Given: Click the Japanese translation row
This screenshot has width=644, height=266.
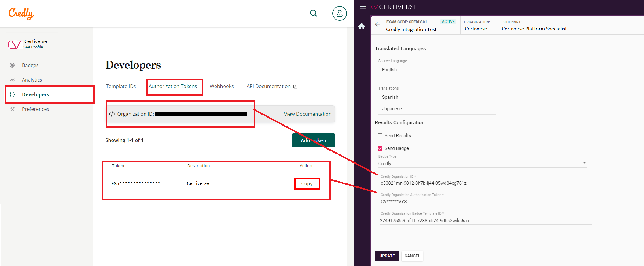Looking at the screenshot, I should 437,109.
